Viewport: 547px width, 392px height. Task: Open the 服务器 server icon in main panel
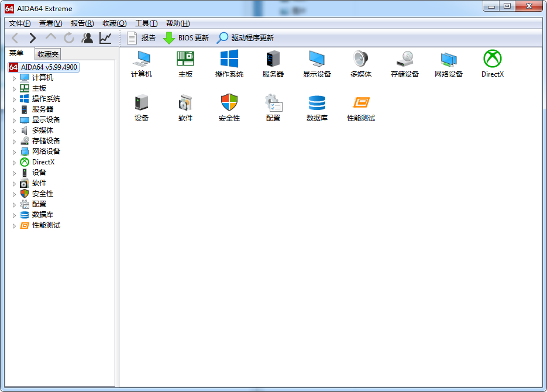pyautogui.click(x=273, y=64)
